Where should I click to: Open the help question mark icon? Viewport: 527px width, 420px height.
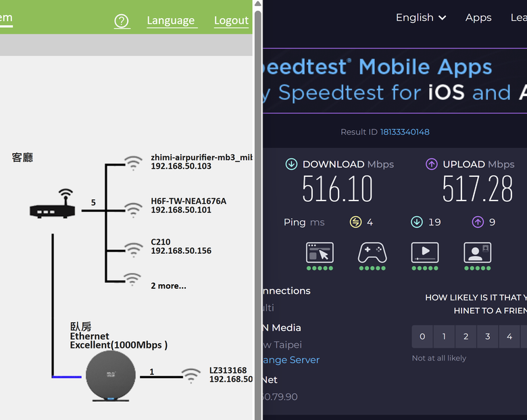122,21
